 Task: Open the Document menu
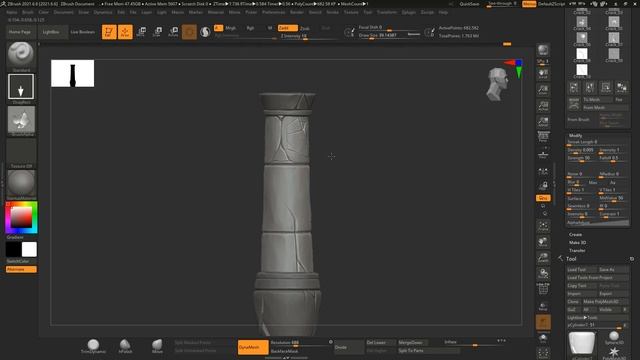[64, 12]
